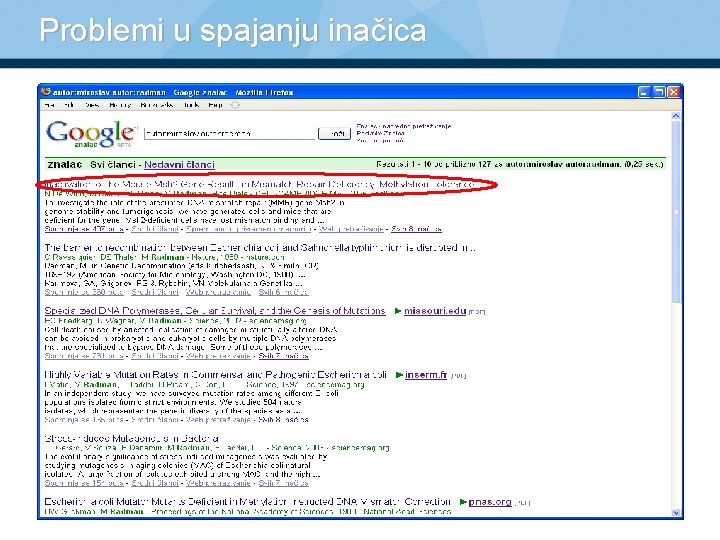Open the pnas.org PDF link
The height and width of the screenshot is (540, 720).
pos(490,502)
